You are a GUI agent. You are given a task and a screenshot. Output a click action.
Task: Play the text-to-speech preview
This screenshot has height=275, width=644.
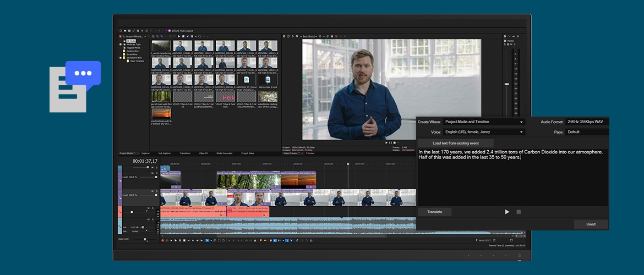point(507,212)
